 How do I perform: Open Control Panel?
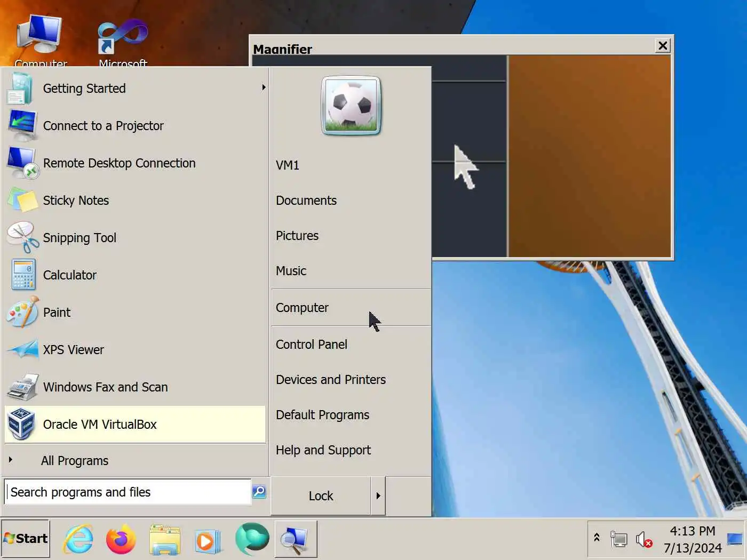312,345
